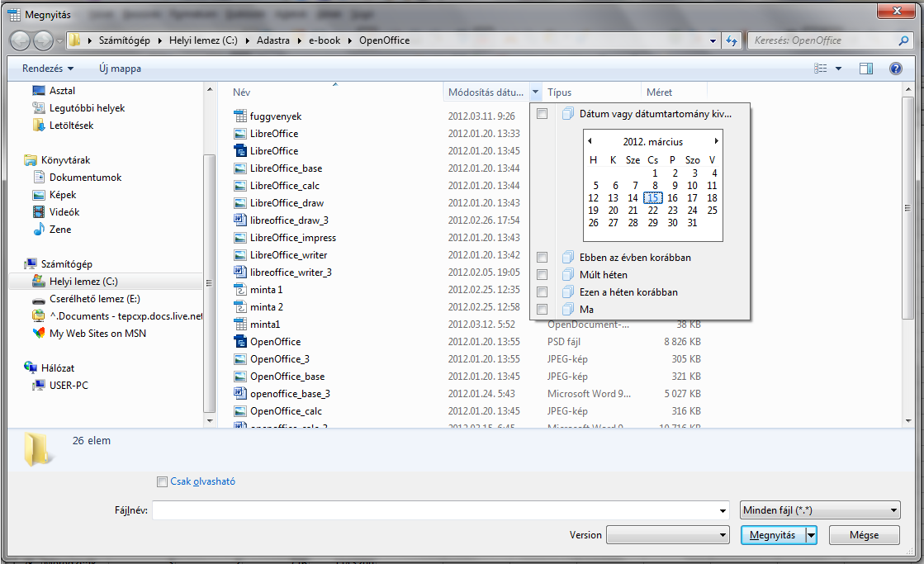This screenshot has width=924, height=564.
Task: Open the Version dropdown
Action: [668, 535]
